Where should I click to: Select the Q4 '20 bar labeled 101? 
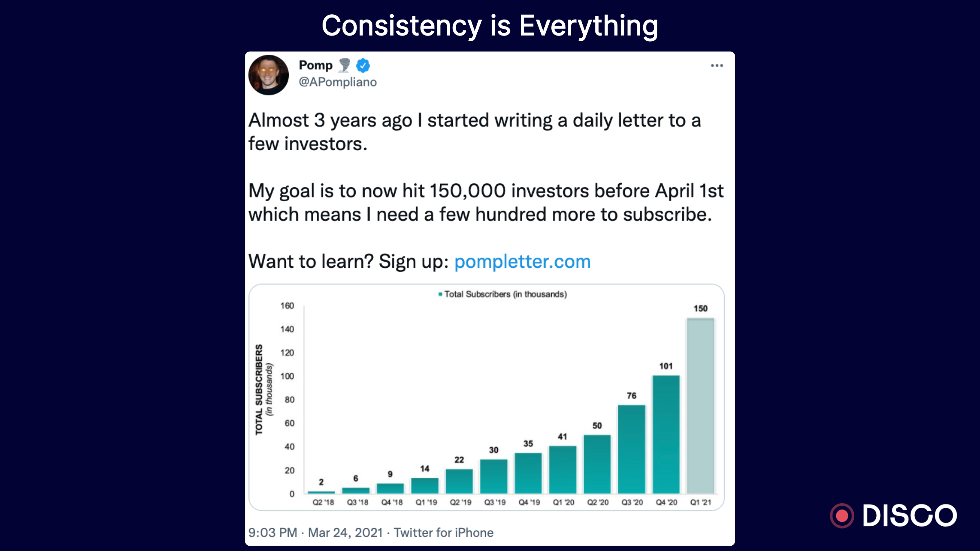point(666,434)
